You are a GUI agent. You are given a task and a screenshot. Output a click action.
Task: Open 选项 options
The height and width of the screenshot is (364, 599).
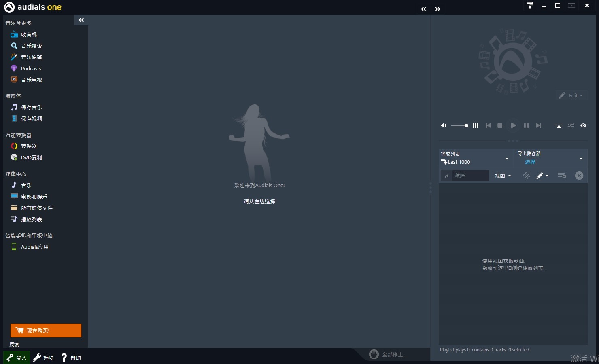coord(43,358)
